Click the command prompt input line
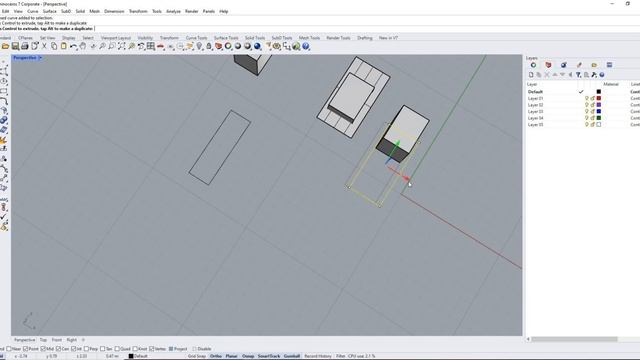640x360 pixels. [320, 29]
